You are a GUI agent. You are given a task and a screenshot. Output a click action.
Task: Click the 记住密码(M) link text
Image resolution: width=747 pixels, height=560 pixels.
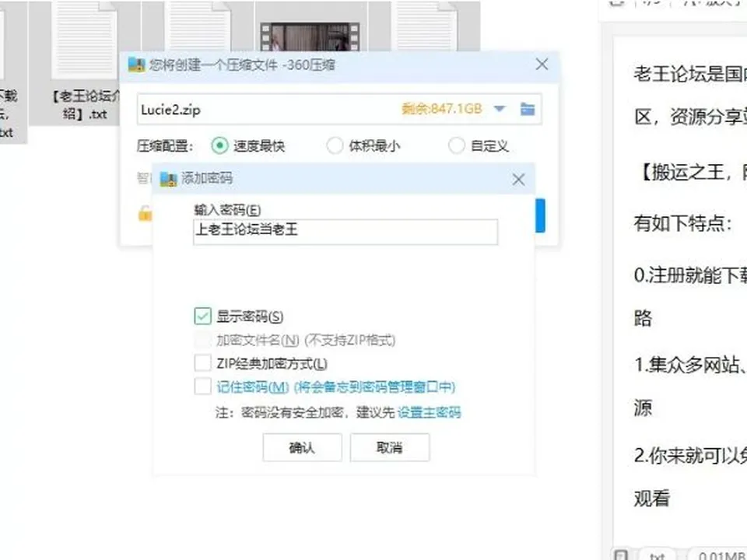click(x=252, y=387)
